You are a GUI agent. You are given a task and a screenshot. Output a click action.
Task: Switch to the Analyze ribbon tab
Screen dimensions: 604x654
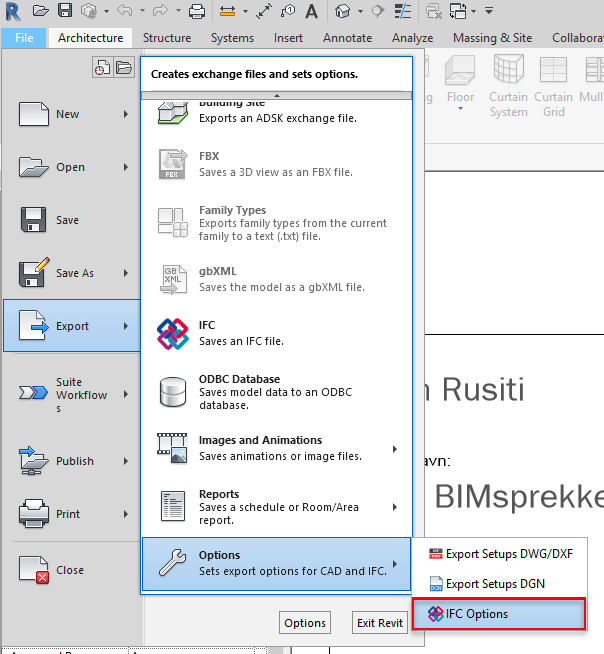click(413, 38)
